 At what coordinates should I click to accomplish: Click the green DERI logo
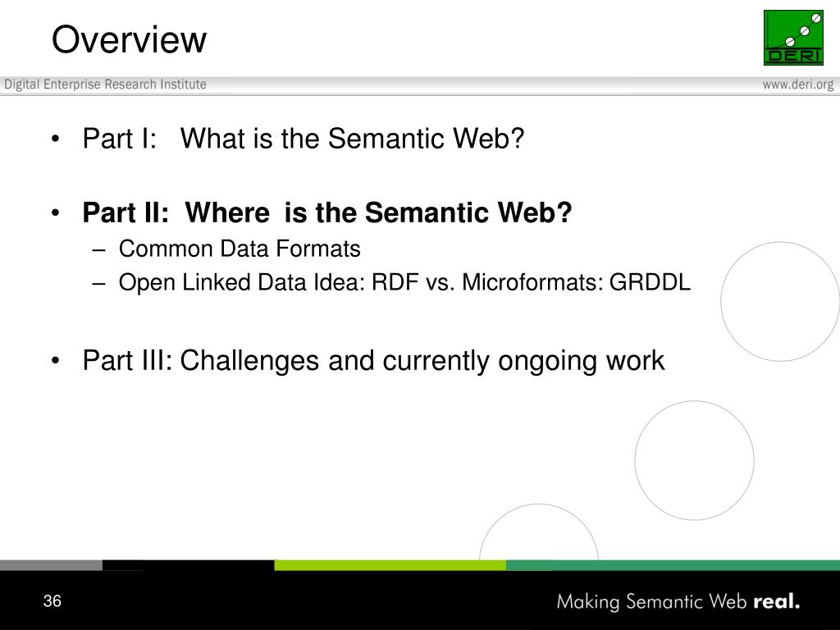793,38
